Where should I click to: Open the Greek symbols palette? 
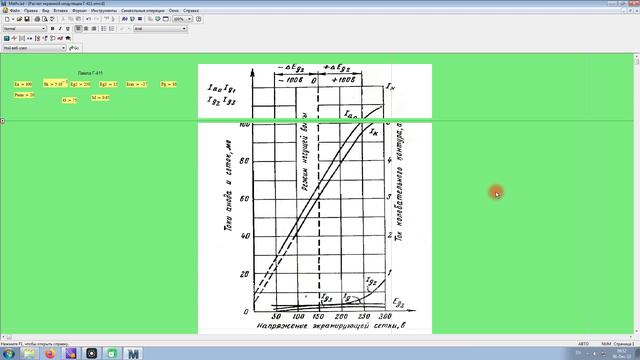(x=60, y=38)
